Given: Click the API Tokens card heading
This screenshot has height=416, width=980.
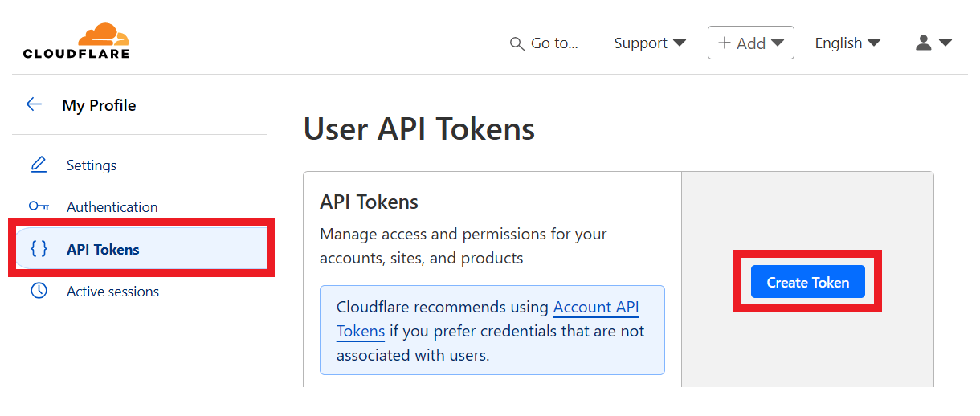Looking at the screenshot, I should (x=370, y=202).
